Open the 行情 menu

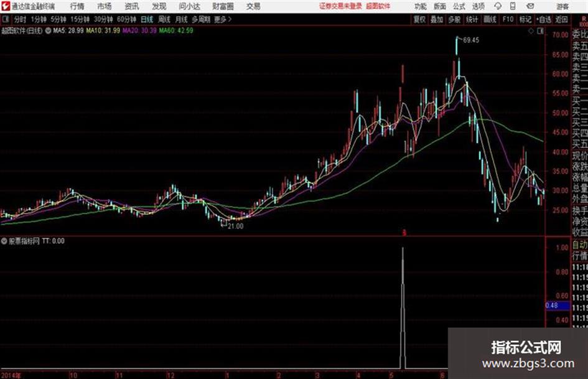point(77,6)
